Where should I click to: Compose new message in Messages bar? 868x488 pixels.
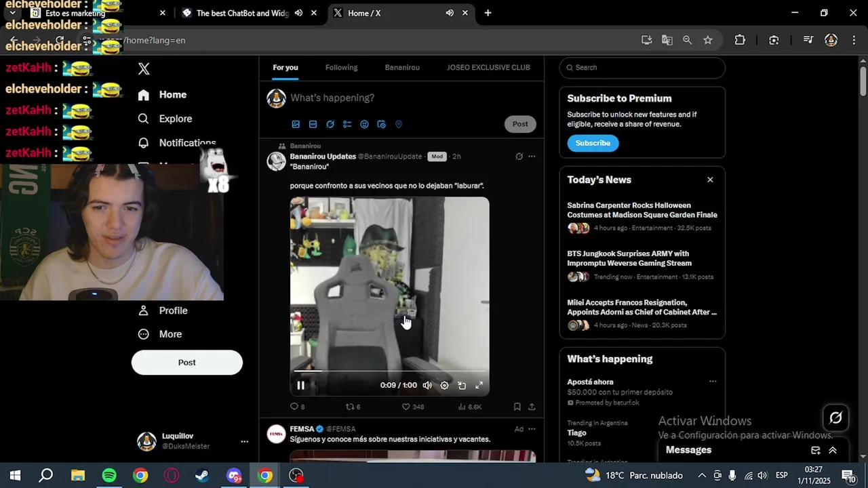[816, 450]
